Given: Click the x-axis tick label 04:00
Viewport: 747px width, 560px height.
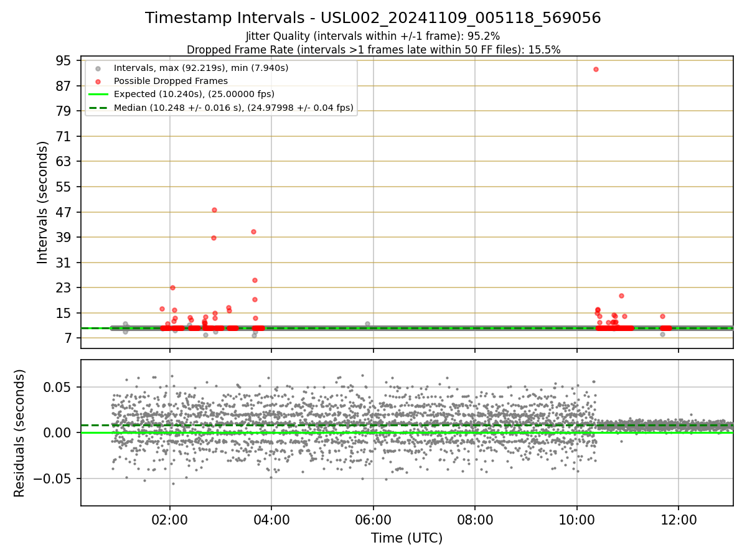Looking at the screenshot, I should click(x=271, y=519).
